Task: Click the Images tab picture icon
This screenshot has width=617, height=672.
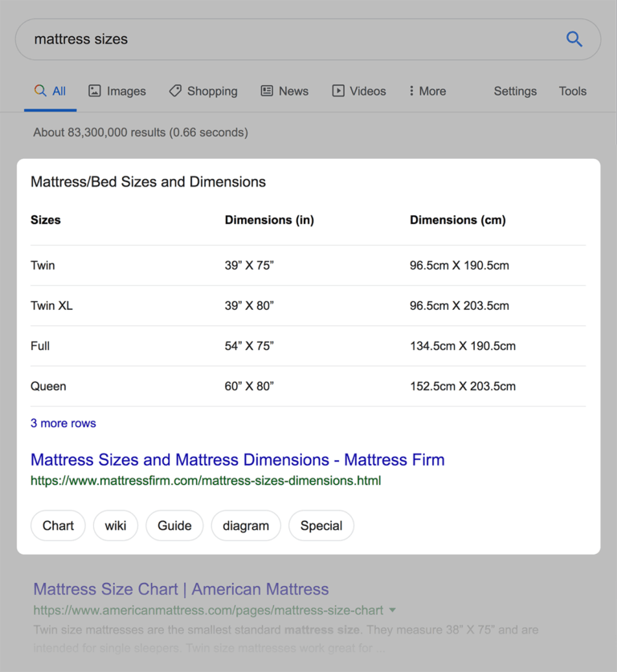Action: click(95, 91)
